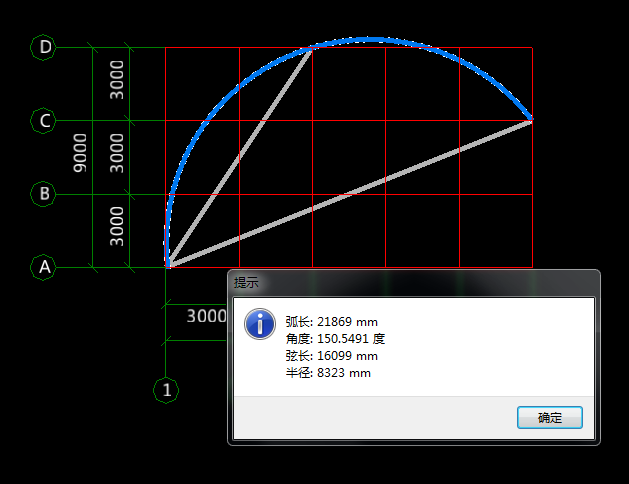Select the axis bubble labeled 1
Viewport: 629px width, 484px height.
pyautogui.click(x=165, y=390)
